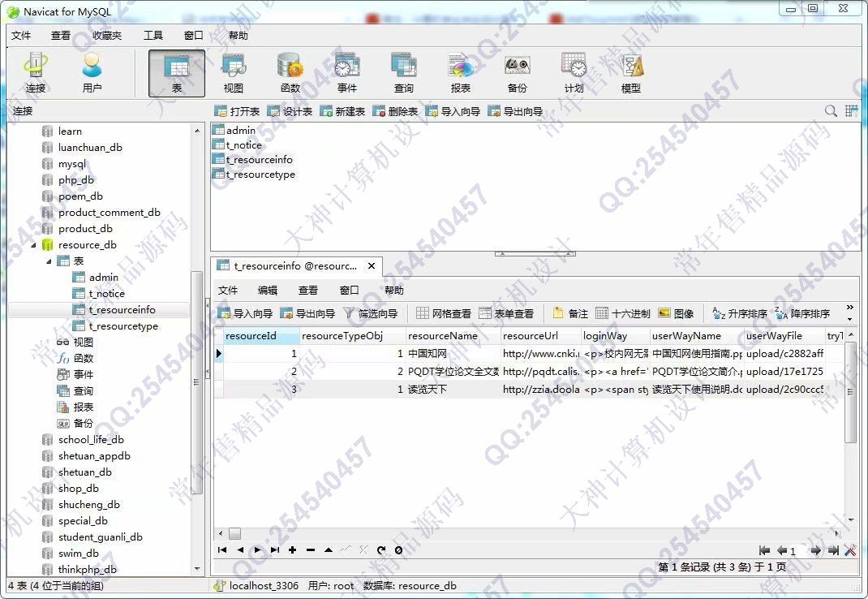Open 模型 (Model) tool
868x599 pixels.
(x=630, y=73)
